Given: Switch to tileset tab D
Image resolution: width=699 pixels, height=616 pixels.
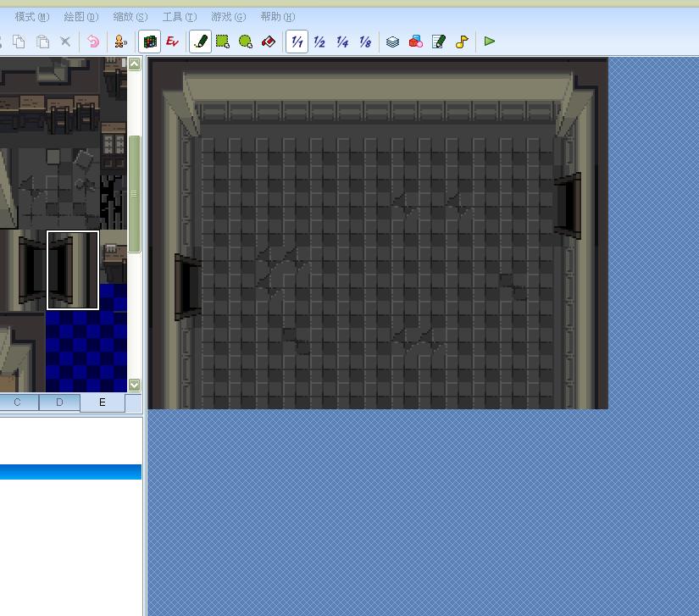Looking at the screenshot, I should pyautogui.click(x=60, y=402).
